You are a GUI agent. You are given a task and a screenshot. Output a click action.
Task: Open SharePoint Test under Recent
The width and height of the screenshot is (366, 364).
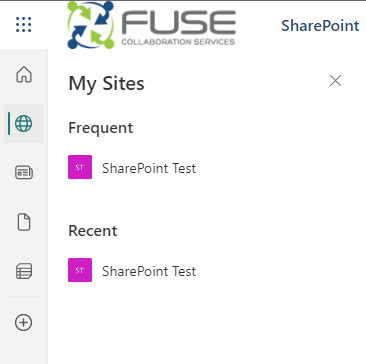149,271
